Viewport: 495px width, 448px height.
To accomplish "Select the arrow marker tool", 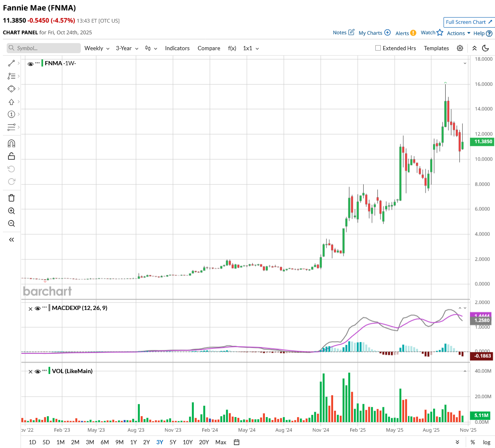I will pos(11,102).
